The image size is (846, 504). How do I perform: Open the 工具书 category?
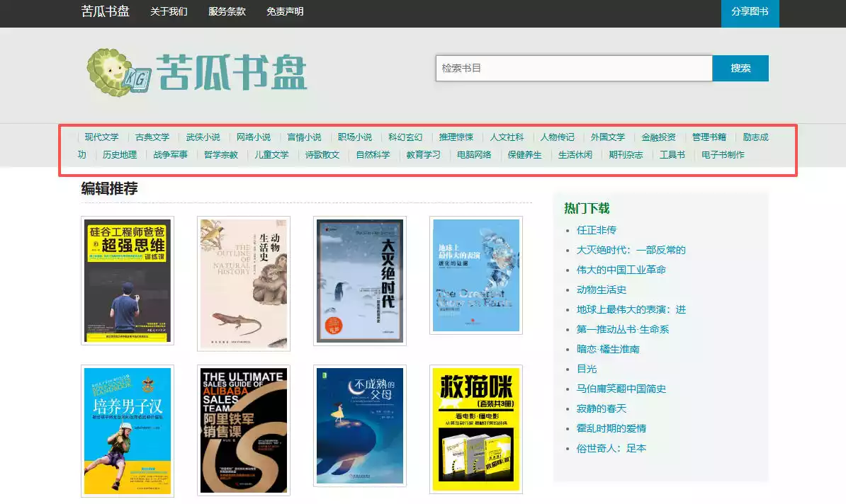(672, 155)
